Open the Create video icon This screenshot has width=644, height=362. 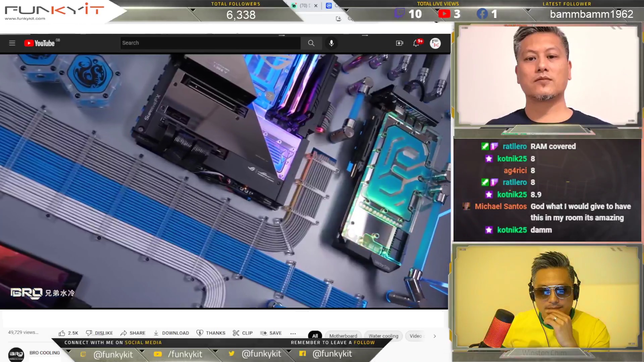coord(399,43)
